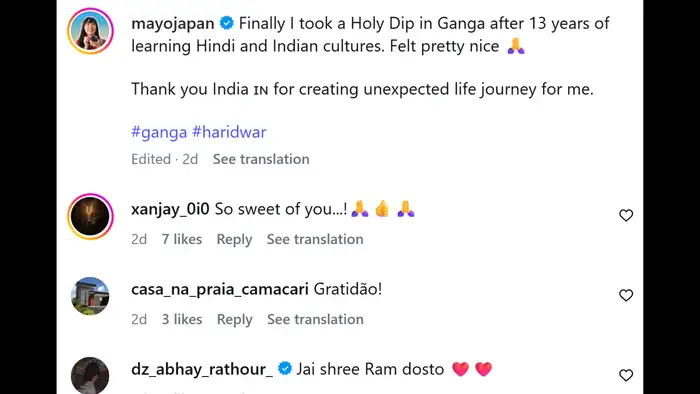See translation of xanjay_0i0's comment
Image resolution: width=700 pixels, height=394 pixels.
click(315, 239)
